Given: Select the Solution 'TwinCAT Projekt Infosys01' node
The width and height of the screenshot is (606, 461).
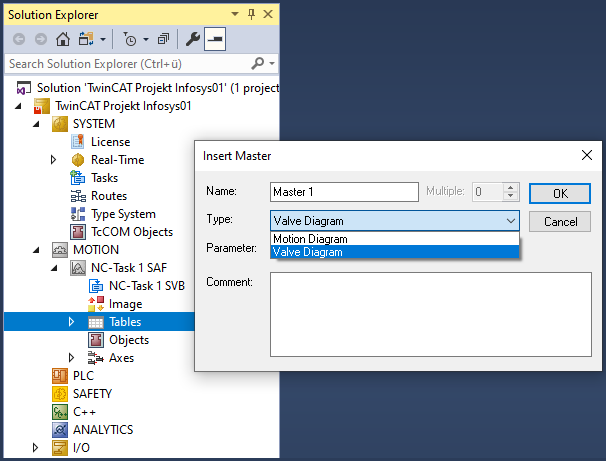Looking at the screenshot, I should pyautogui.click(x=158, y=88).
